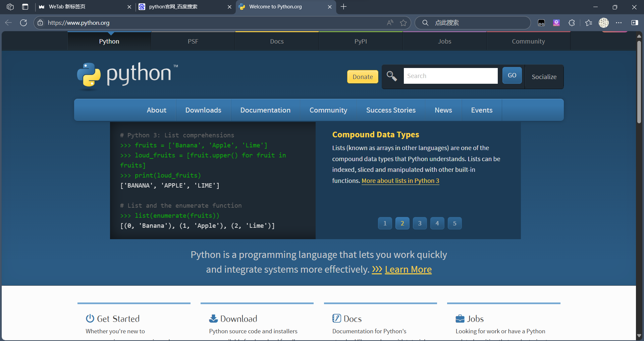Open the Extensions puzzle piece icon
Screen dimensions: 644x341
572,22
